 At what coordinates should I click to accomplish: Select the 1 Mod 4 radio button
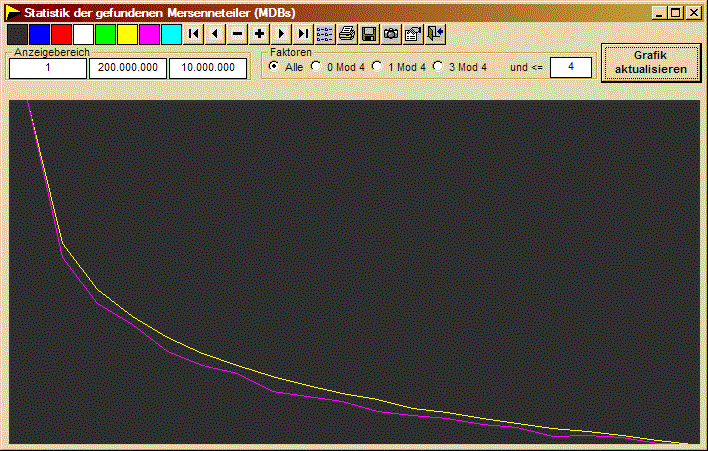[x=377, y=66]
